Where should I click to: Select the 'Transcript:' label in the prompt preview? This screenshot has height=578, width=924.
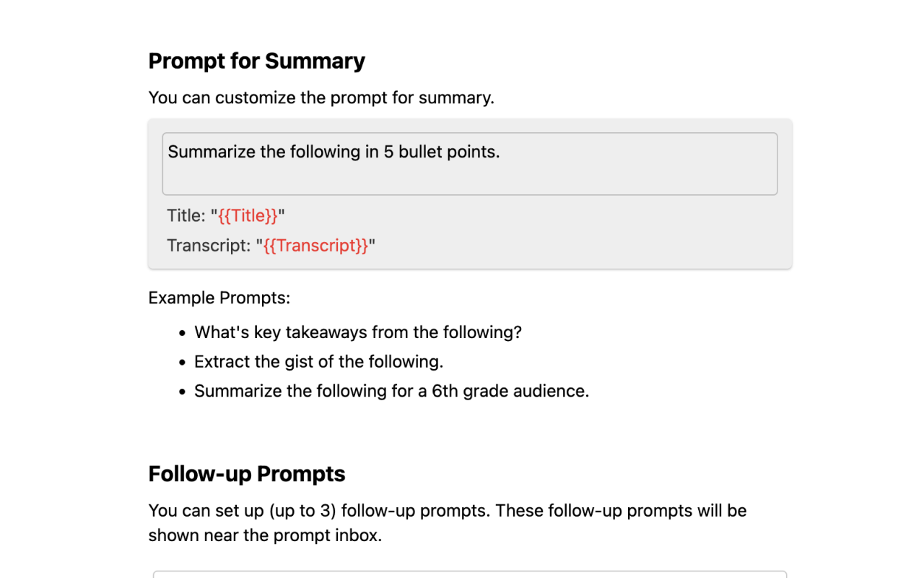pos(209,246)
